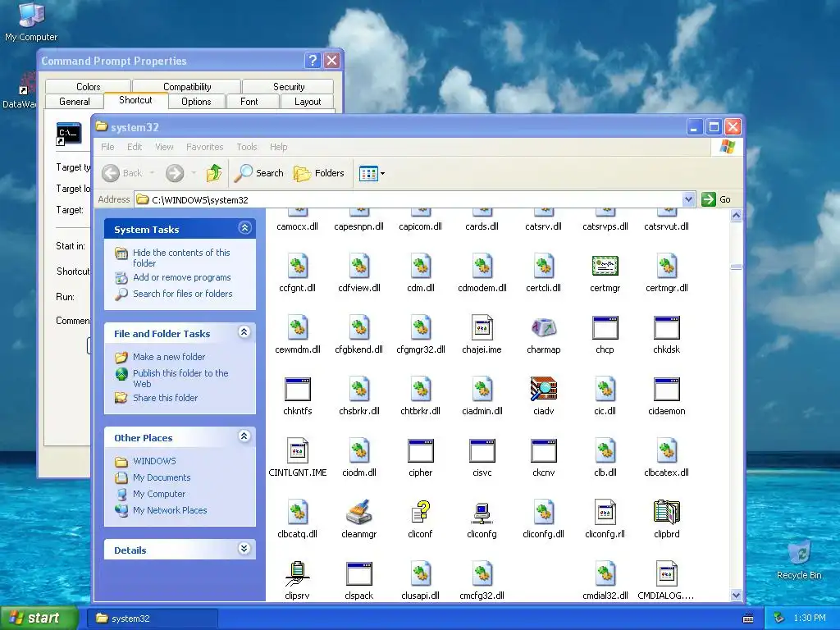
Task: Collapse the System Tasks panel
Action: point(244,228)
